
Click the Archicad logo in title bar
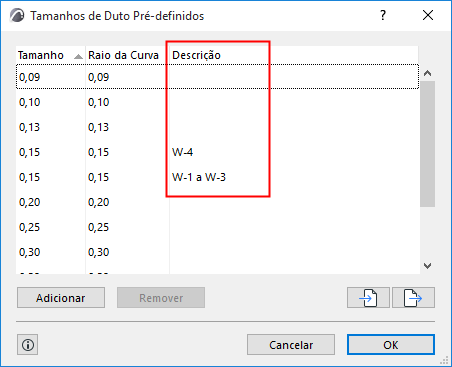[17, 15]
